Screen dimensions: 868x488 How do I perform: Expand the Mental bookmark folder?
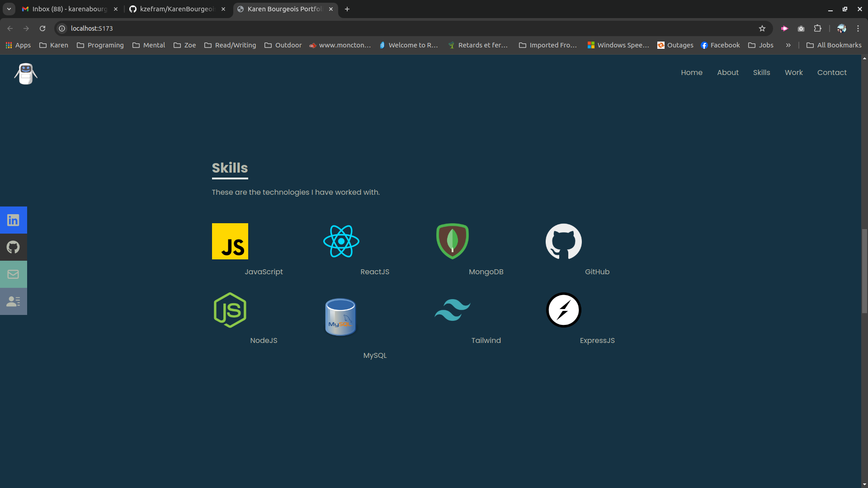pos(149,45)
